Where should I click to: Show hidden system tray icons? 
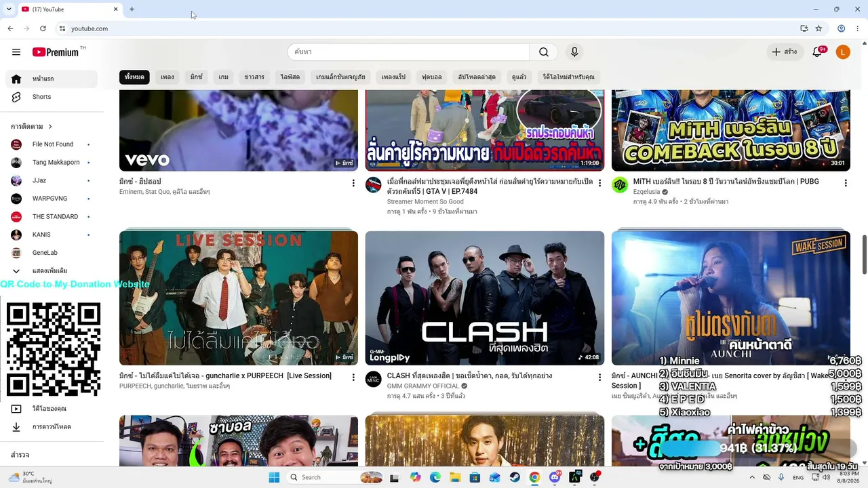coord(751,477)
